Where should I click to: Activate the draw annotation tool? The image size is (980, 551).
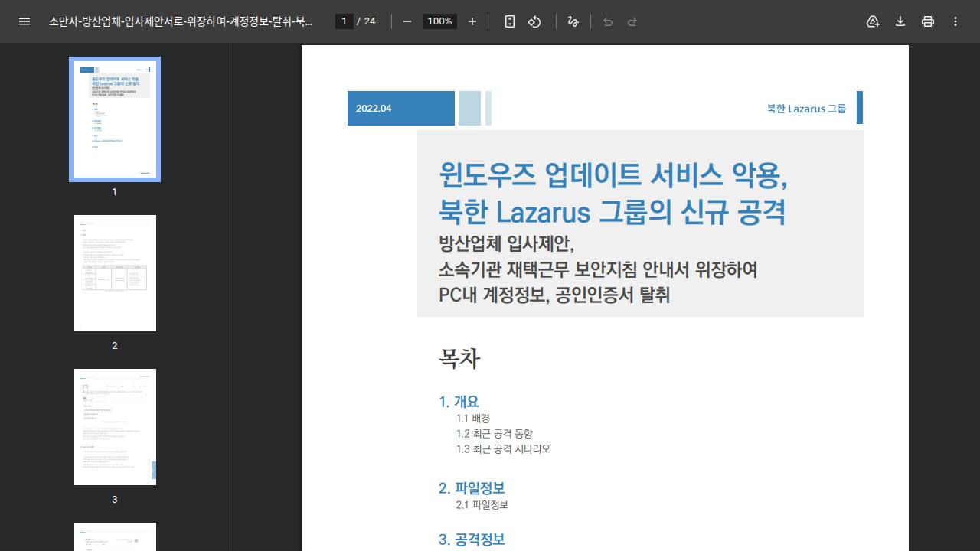573,21
